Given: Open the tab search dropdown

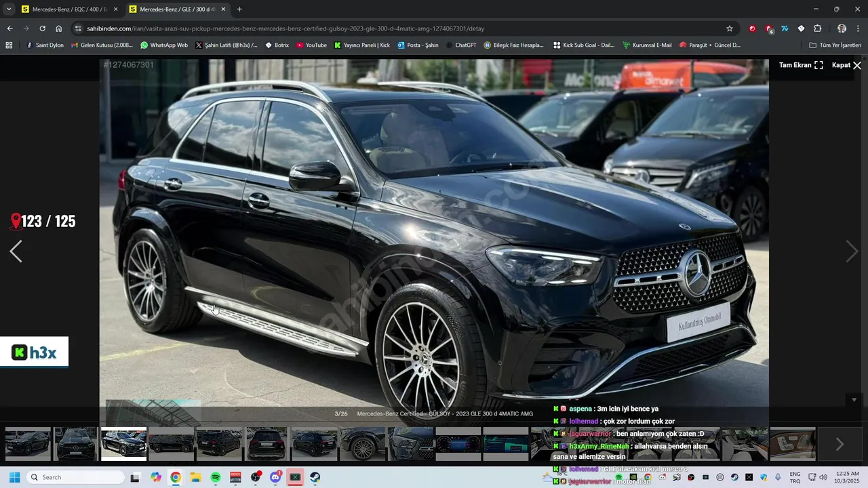Looking at the screenshot, I should pyautogui.click(x=9, y=9).
